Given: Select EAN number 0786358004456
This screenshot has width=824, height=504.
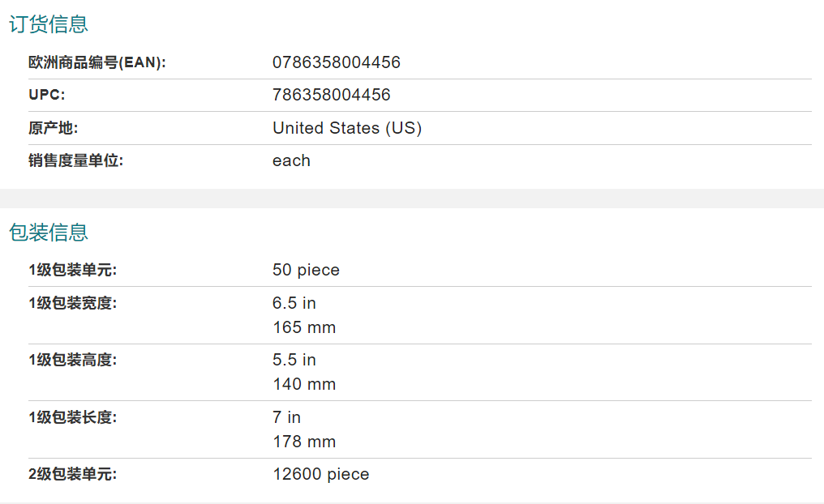Looking at the screenshot, I should coord(337,62).
